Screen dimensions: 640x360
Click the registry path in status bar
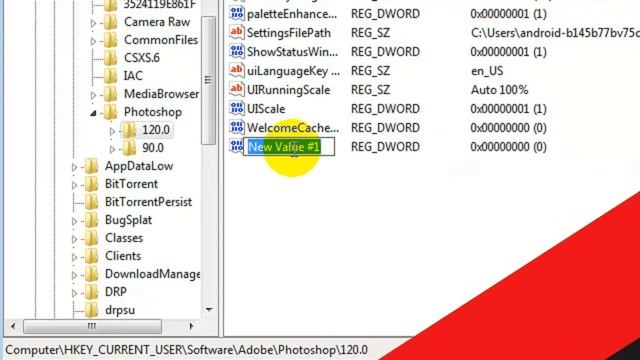tap(187, 350)
